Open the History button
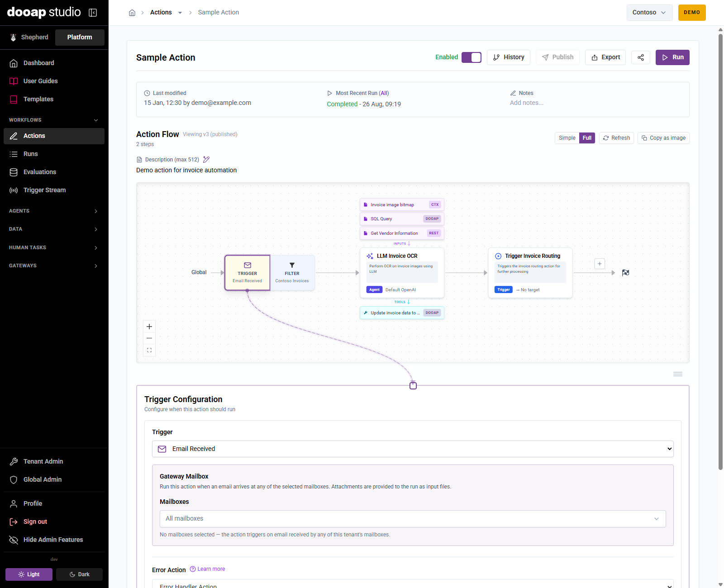 [x=509, y=57]
